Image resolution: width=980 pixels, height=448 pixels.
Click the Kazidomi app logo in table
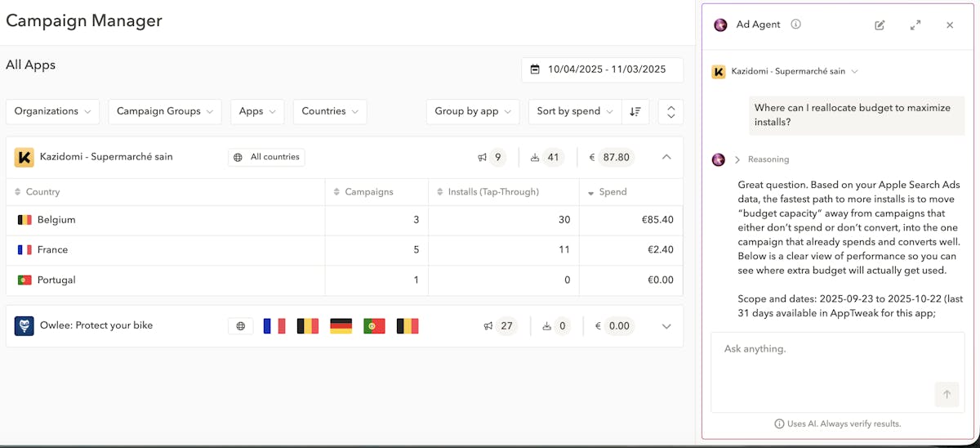pyautogui.click(x=24, y=157)
